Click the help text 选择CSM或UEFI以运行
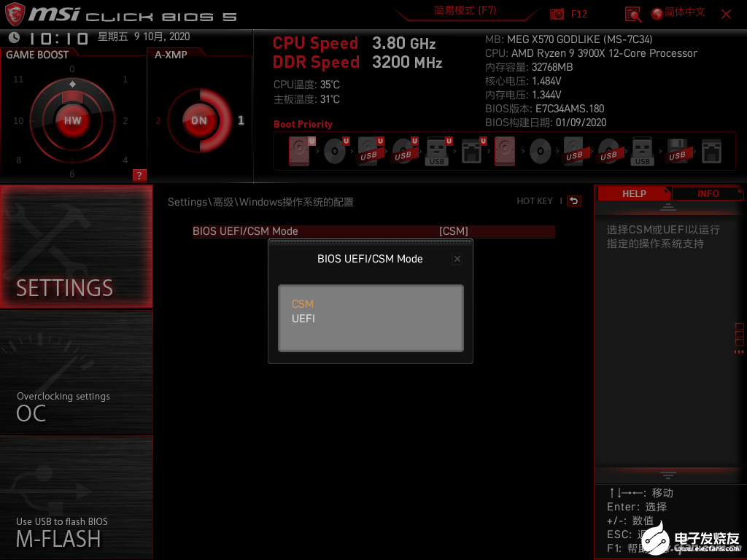This screenshot has height=560, width=747. [663, 230]
